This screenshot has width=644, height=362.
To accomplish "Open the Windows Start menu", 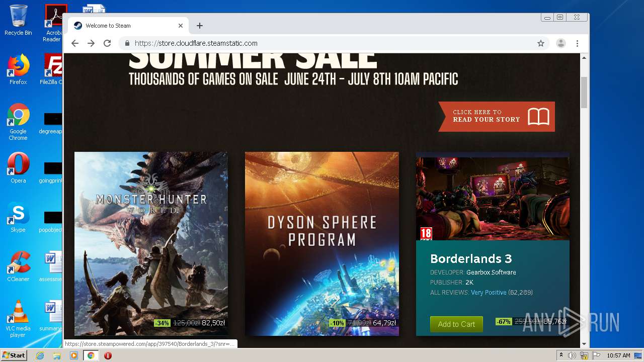I will [x=14, y=355].
